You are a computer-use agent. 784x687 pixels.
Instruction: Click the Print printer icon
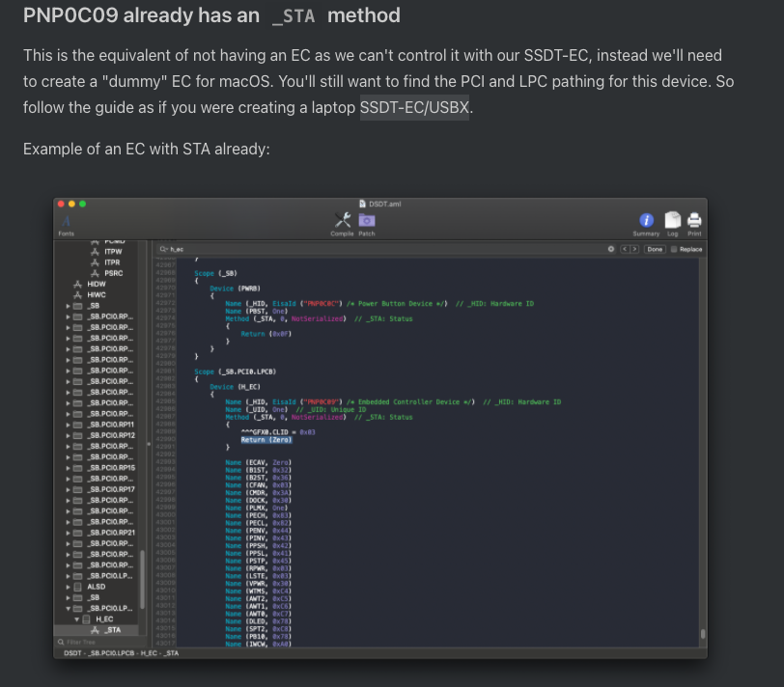[694, 220]
